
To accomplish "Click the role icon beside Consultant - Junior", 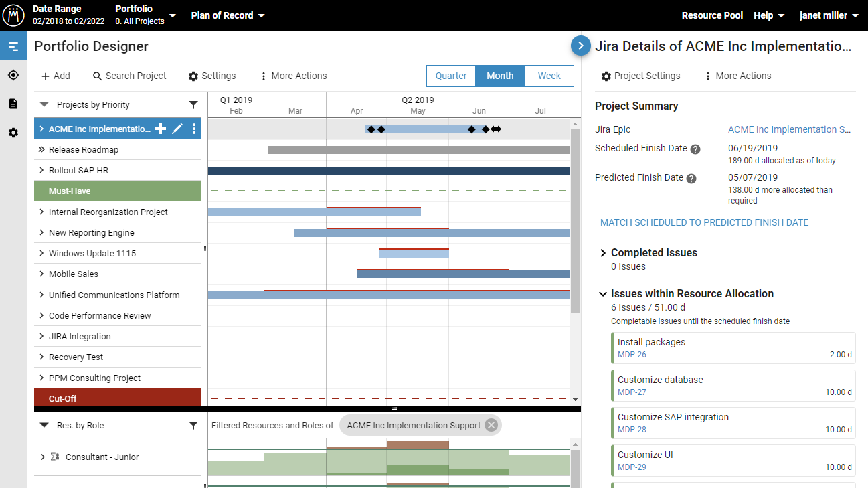I will click(54, 457).
